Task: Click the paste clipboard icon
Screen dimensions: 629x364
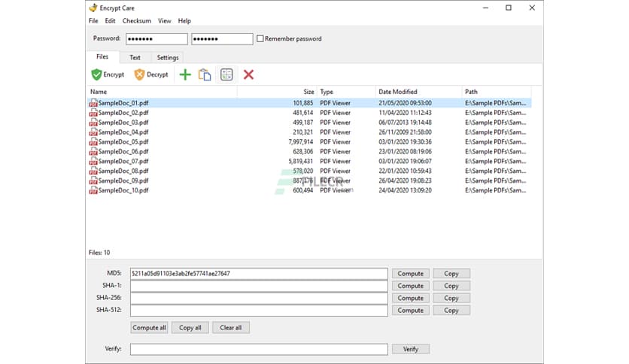Action: click(205, 74)
